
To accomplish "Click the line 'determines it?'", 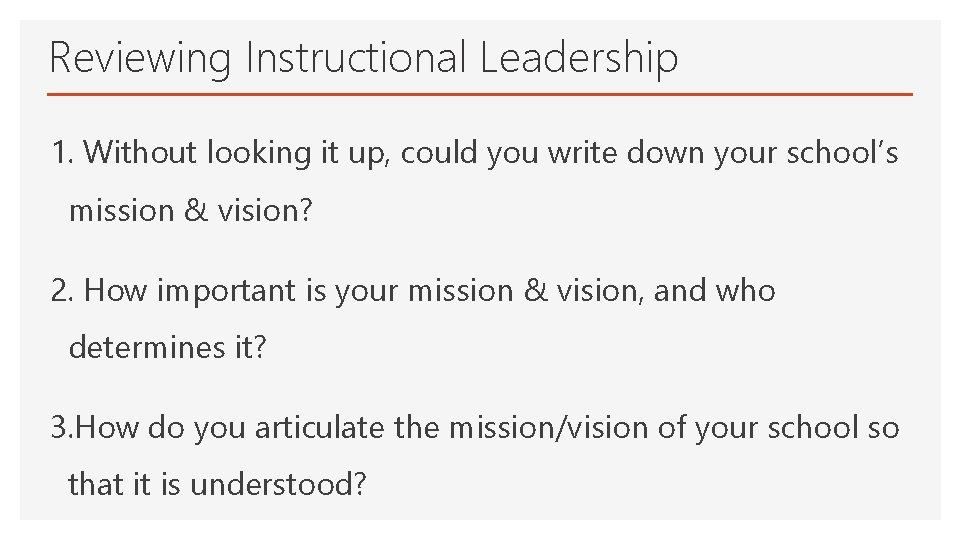I will click(168, 349).
